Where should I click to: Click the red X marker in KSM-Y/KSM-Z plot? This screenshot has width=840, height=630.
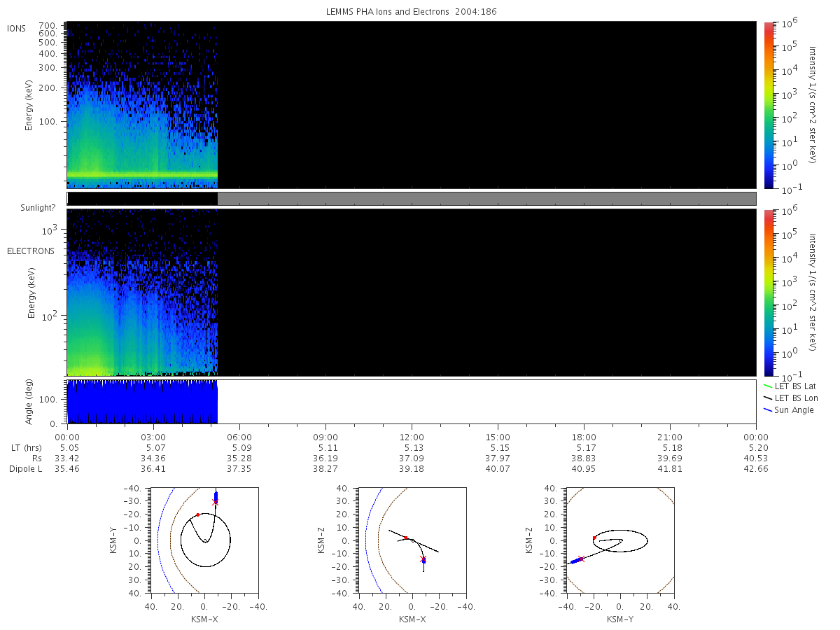(x=581, y=559)
